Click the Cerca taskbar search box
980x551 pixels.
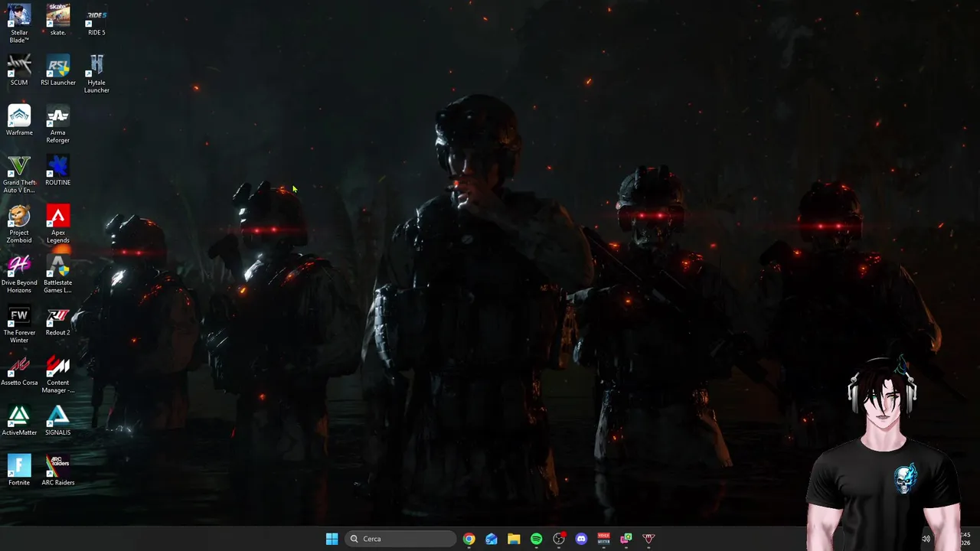pos(401,539)
